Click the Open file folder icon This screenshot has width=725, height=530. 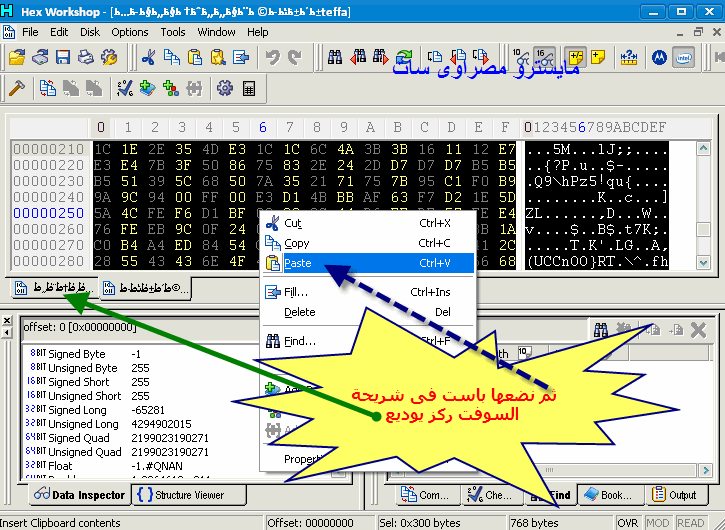17,57
